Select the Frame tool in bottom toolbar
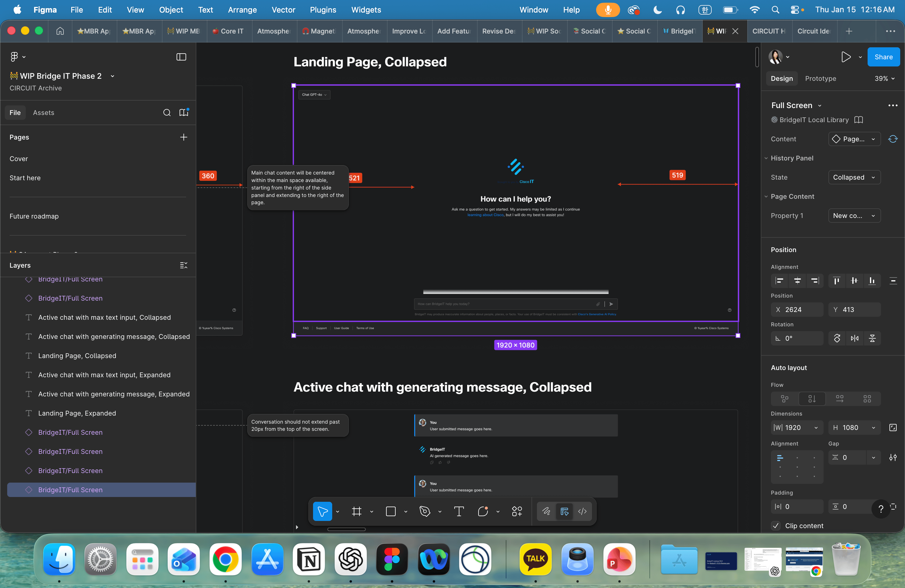 [356, 512]
